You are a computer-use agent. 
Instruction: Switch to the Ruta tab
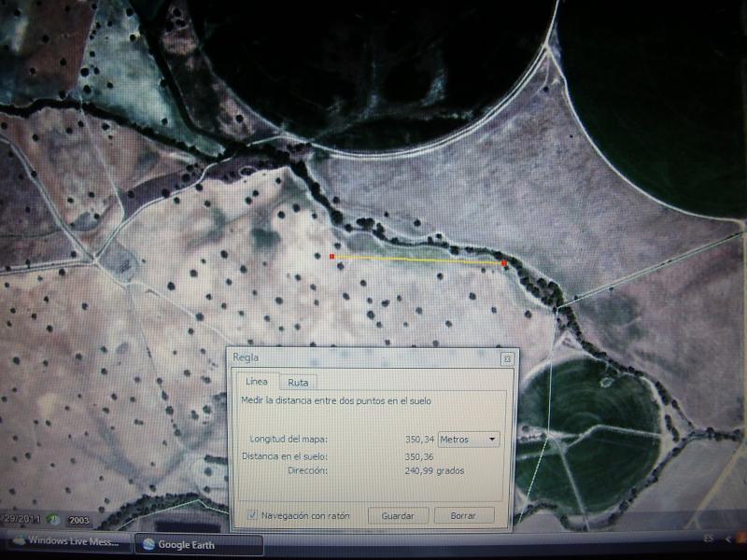[298, 382]
